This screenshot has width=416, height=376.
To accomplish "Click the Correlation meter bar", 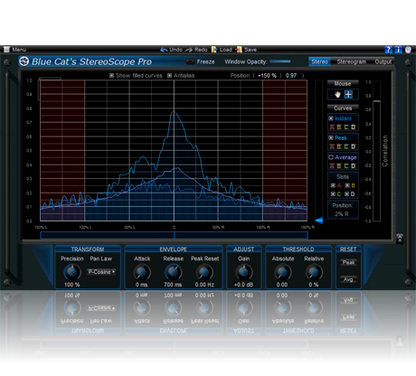I will click(376, 151).
